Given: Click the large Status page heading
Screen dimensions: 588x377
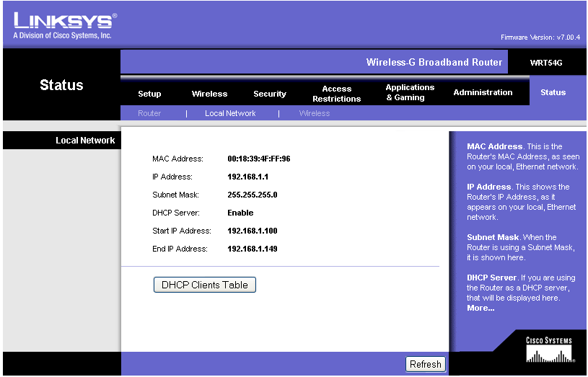Looking at the screenshot, I should pos(61,85).
